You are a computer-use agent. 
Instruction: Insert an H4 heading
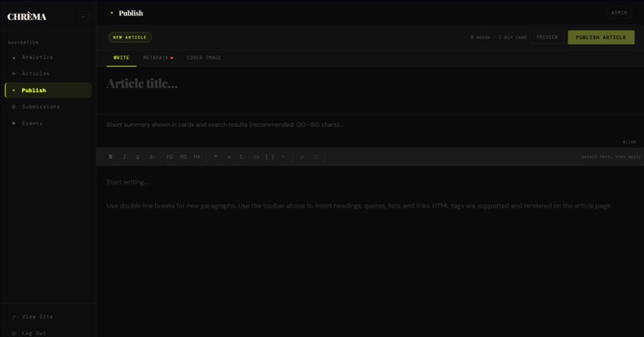click(197, 157)
